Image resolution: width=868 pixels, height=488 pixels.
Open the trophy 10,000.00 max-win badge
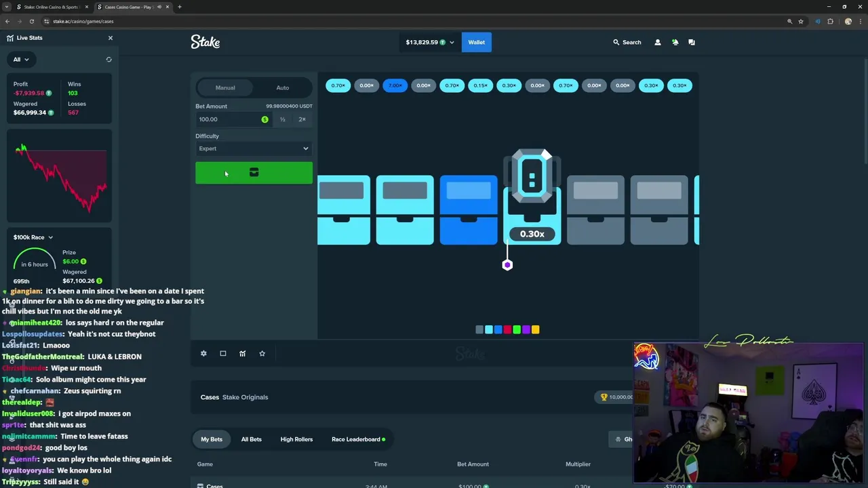(616, 397)
